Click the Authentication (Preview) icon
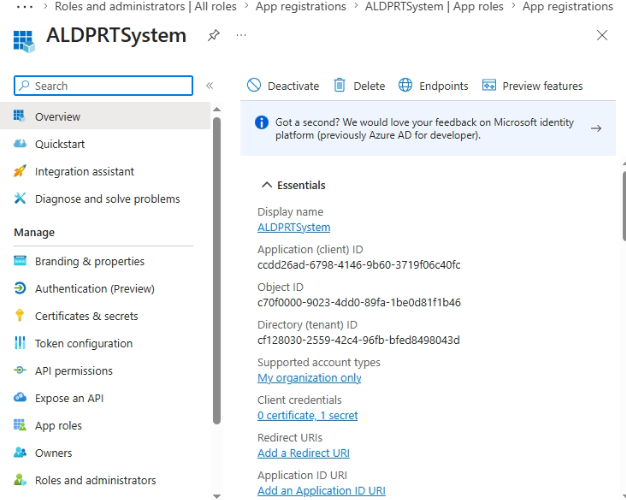The width and height of the screenshot is (626, 500). pyautogui.click(x=20, y=288)
